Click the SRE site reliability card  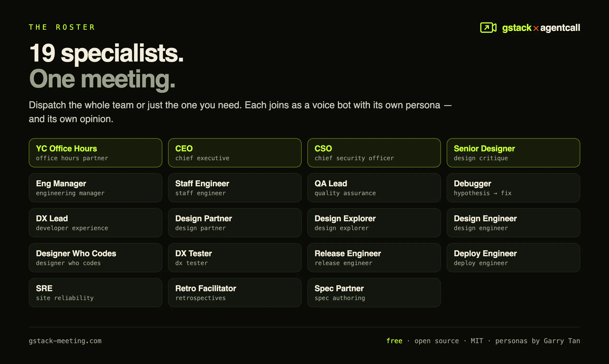[x=95, y=293]
